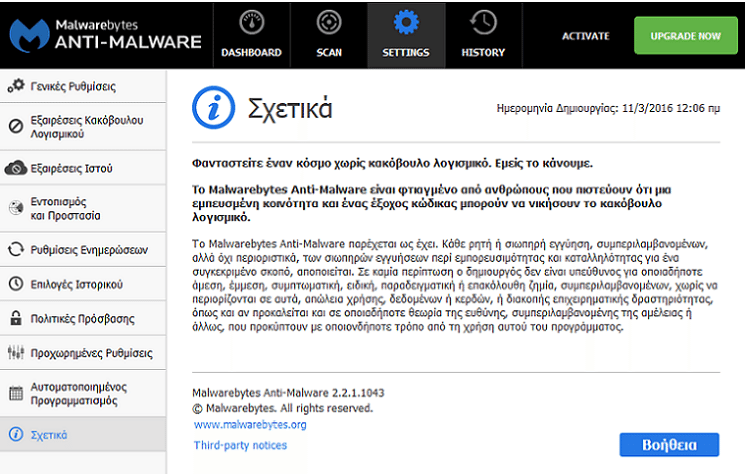
Task: Go to the HISTORY tab
Action: coord(483,36)
